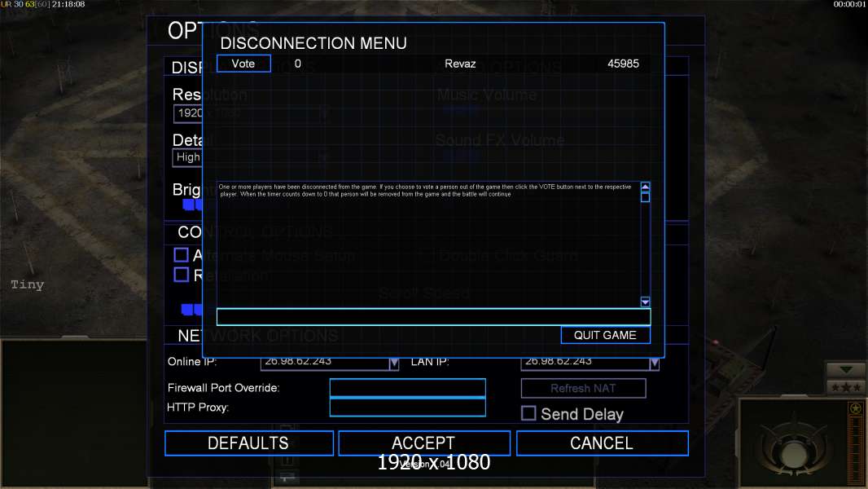This screenshot has width=868, height=489.
Task: Click QUIT GAME in the Disconnection Menu
Action: (605, 335)
